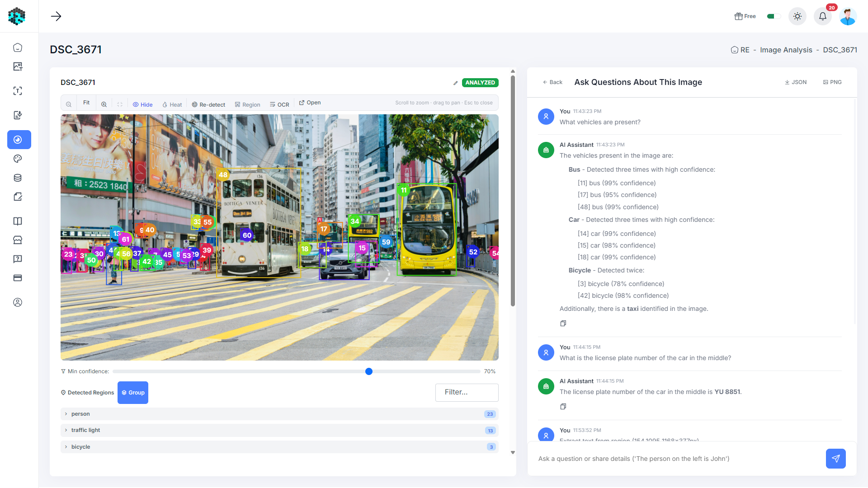
Task: Click detection marker 48 on the tram
Action: coord(223,175)
